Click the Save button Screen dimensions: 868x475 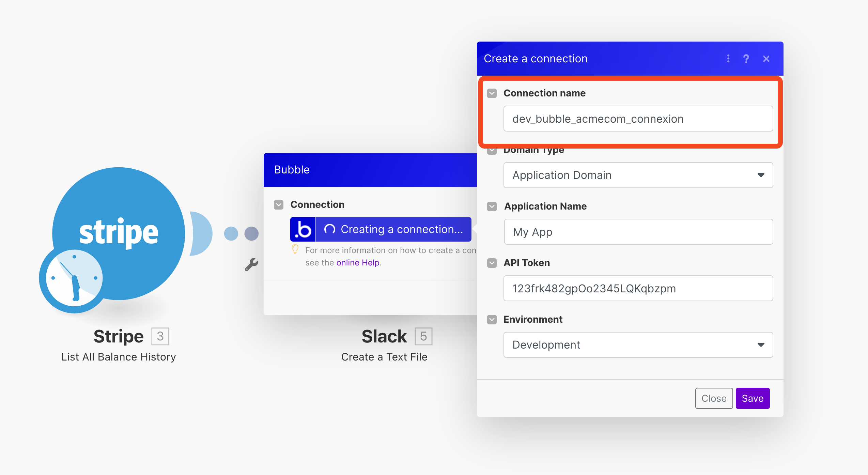753,398
